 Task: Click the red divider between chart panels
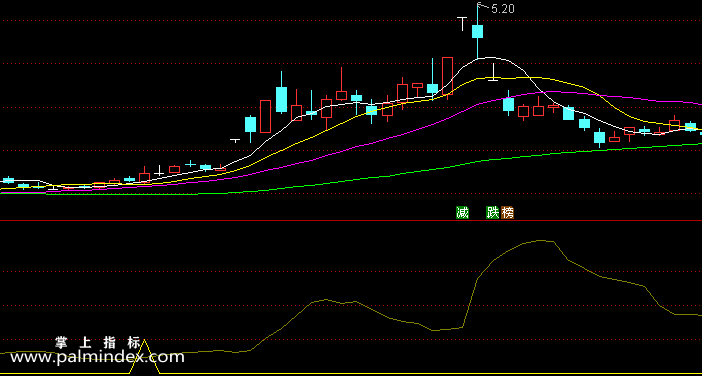click(351, 220)
